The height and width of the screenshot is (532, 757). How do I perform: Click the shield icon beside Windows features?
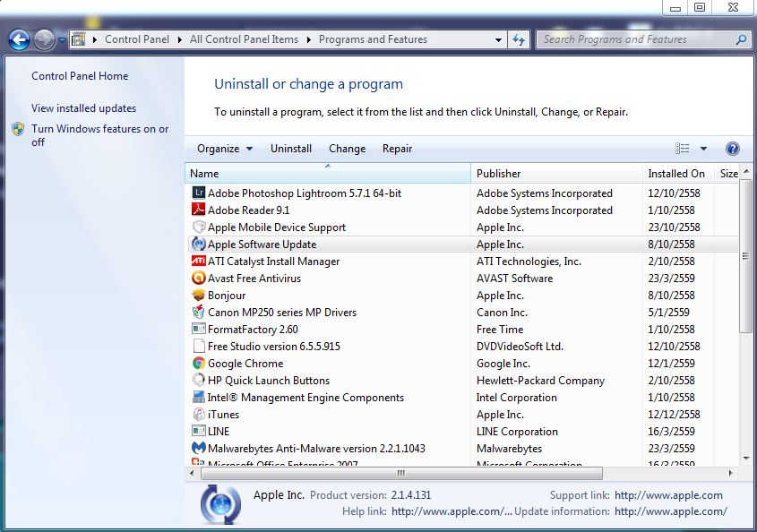[18, 129]
